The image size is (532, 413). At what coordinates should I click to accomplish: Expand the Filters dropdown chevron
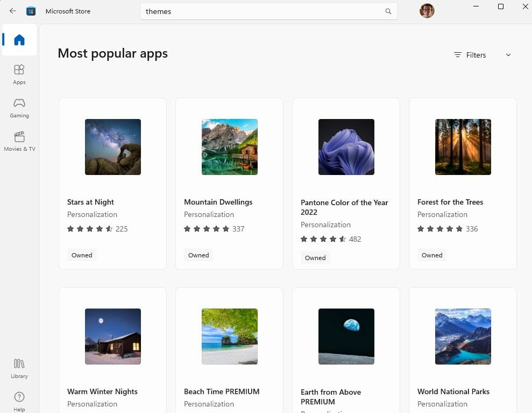point(508,55)
